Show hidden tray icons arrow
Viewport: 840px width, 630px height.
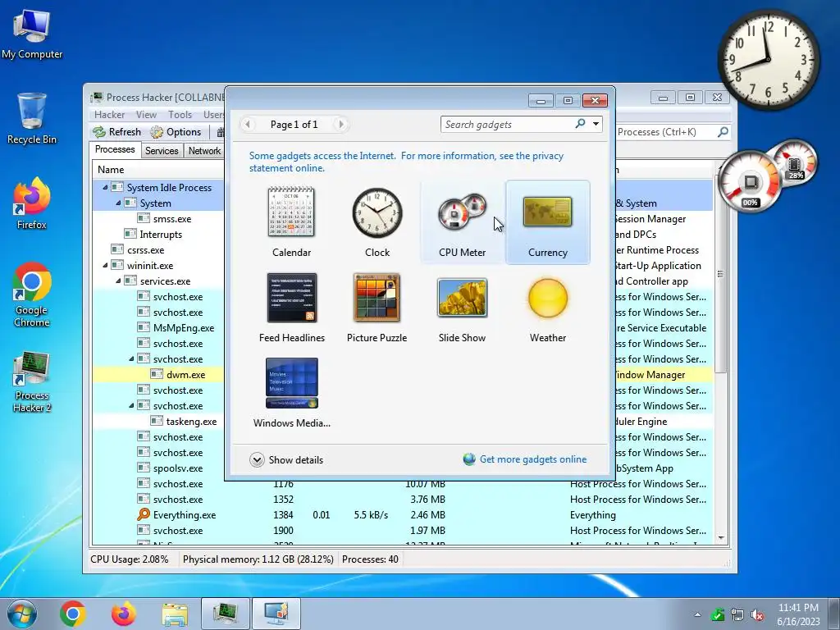(697, 615)
